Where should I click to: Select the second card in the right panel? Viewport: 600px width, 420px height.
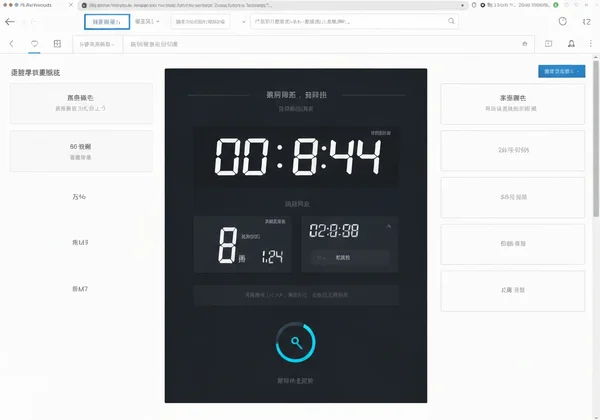coord(513,151)
